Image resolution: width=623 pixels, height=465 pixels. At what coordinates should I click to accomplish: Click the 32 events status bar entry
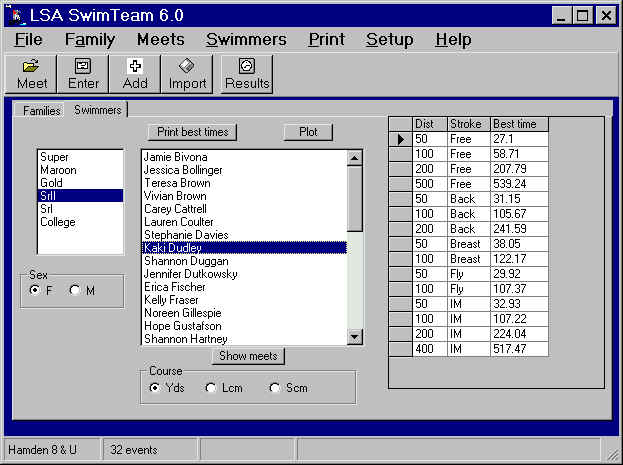tap(150, 450)
